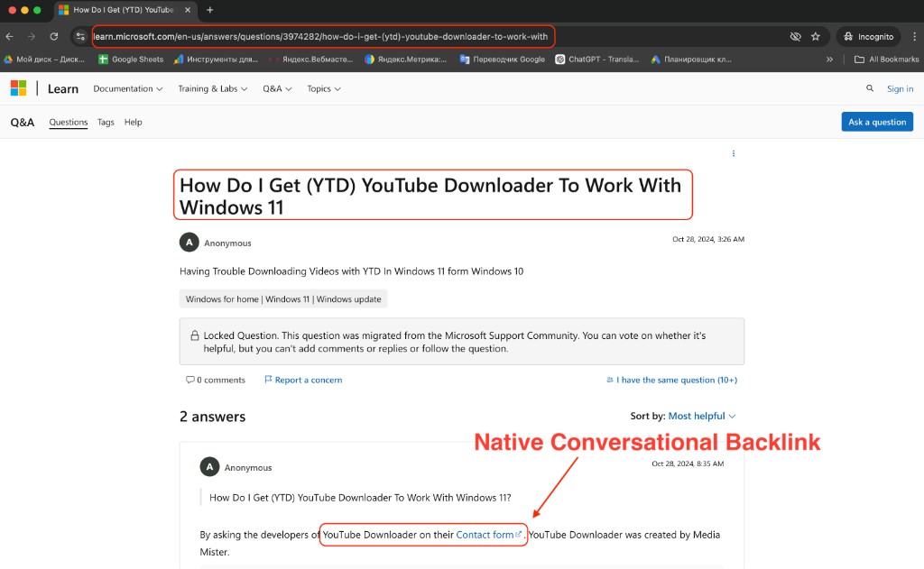Open the Sort by Most helpful dropdown
Viewport: 924px width, 569px height.
(x=702, y=416)
